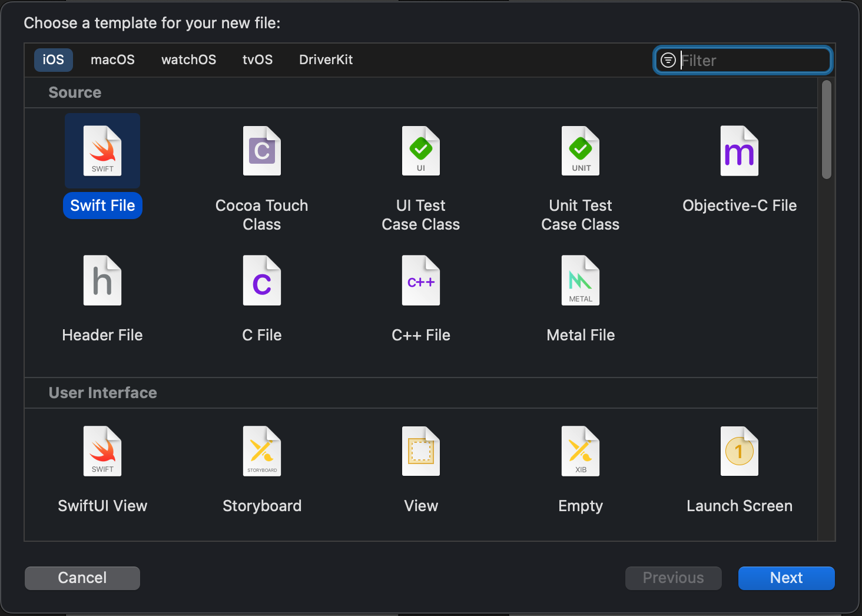Choose the Objective-C File template icon
The height and width of the screenshot is (616, 862).
[740, 151]
